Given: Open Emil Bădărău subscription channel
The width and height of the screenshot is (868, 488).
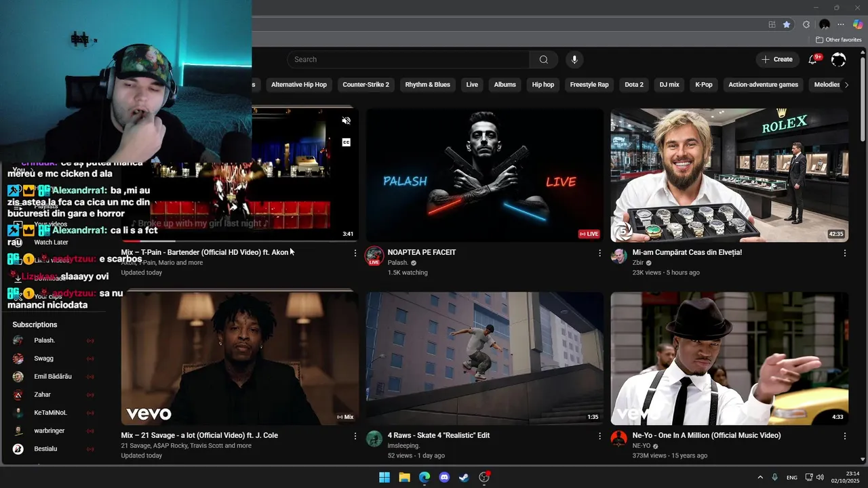Looking at the screenshot, I should (53, 377).
